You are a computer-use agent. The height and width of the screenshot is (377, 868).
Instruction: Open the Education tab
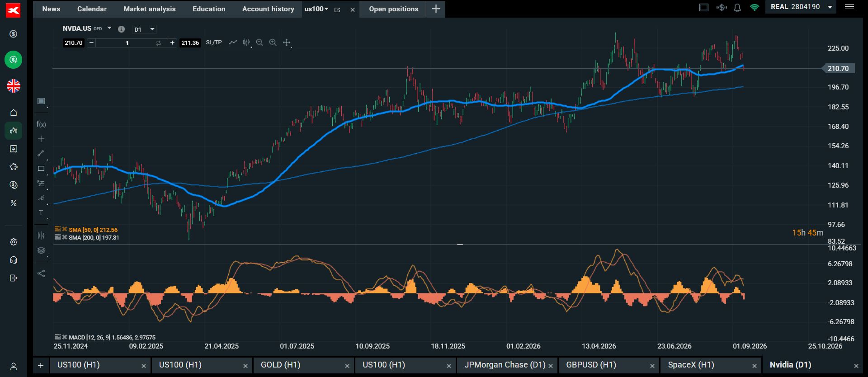tap(209, 9)
